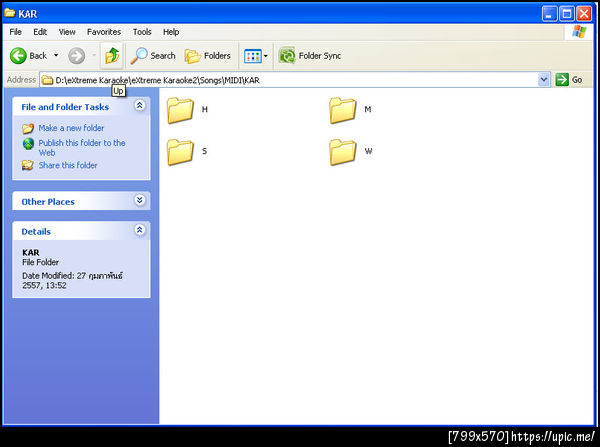Open the Tools menu

click(142, 32)
